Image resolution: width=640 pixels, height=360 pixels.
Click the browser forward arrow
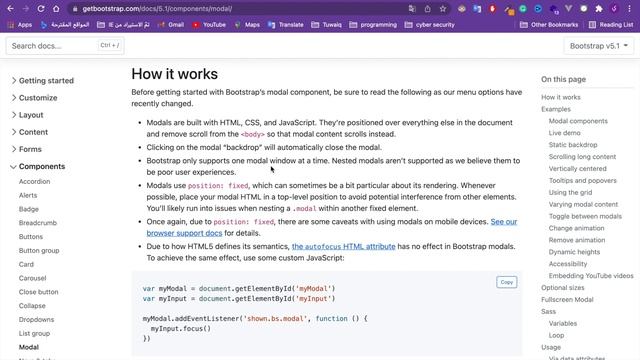25,9
